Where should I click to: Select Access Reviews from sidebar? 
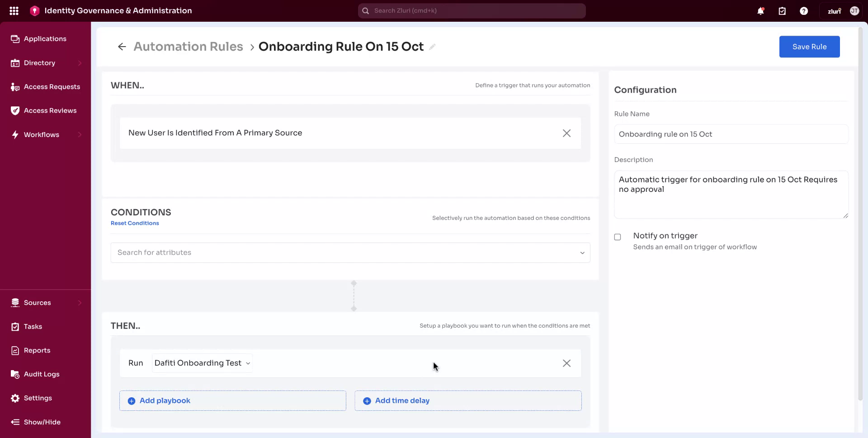point(50,110)
